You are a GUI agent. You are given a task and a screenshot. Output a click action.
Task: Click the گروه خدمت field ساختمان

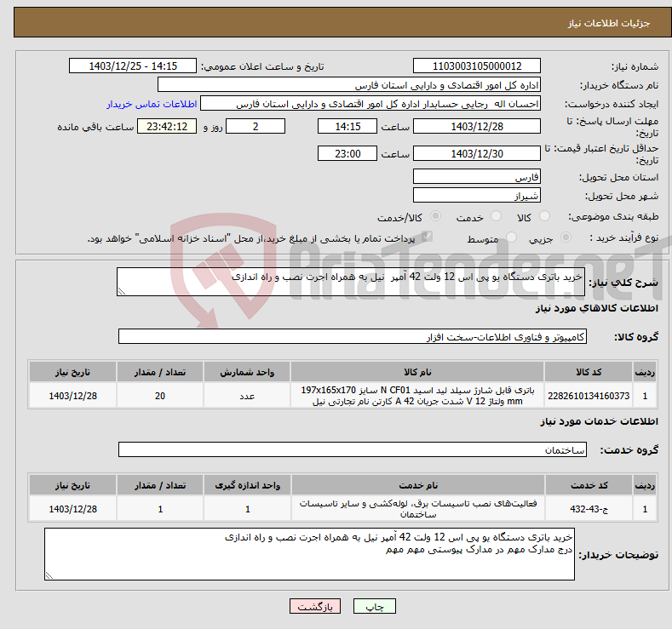pyautogui.click(x=353, y=449)
